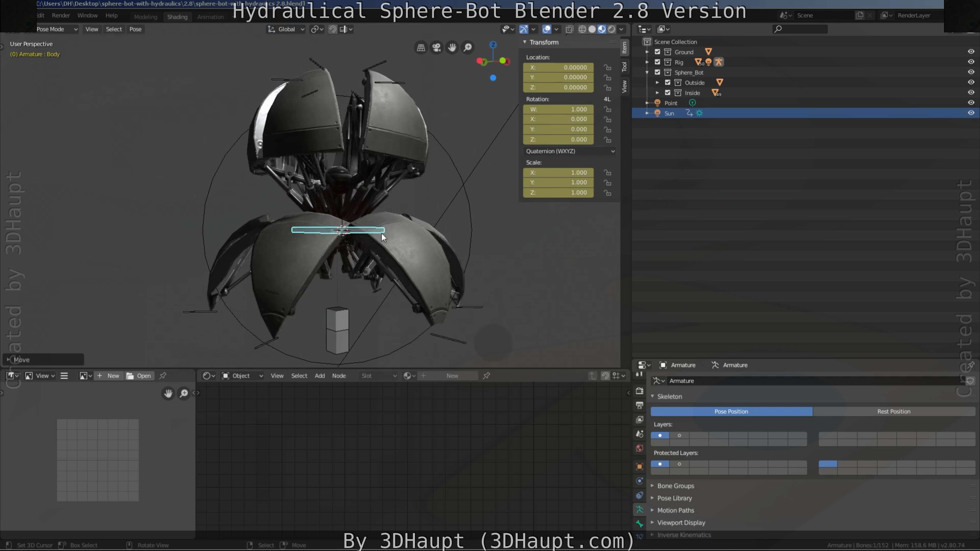Switch to wireframe shading mode
The width and height of the screenshot is (980, 551).
[x=582, y=29]
